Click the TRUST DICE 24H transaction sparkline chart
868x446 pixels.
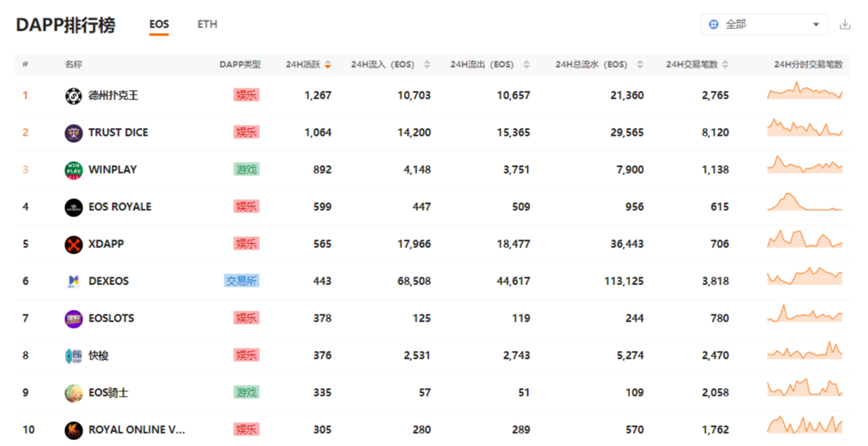pos(805,128)
